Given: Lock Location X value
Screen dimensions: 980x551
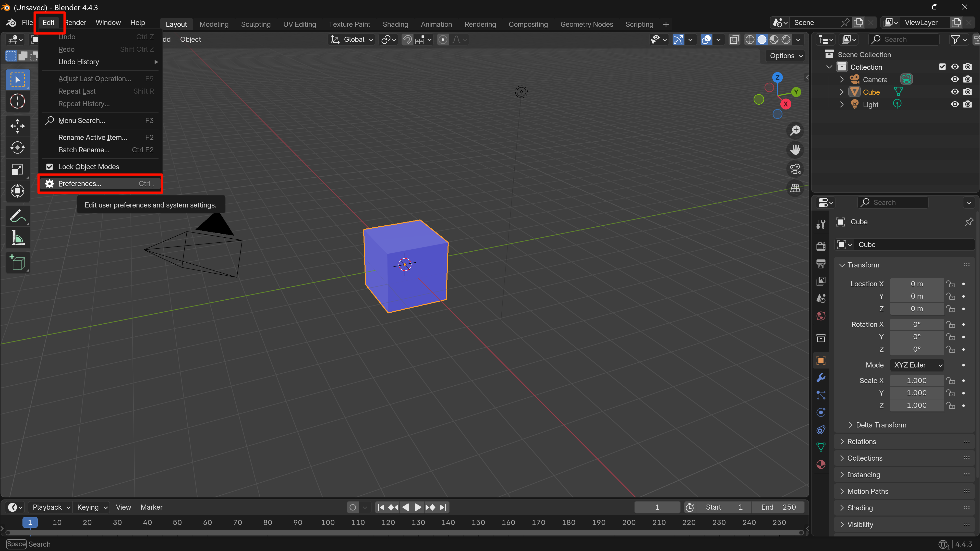Looking at the screenshot, I should point(951,284).
